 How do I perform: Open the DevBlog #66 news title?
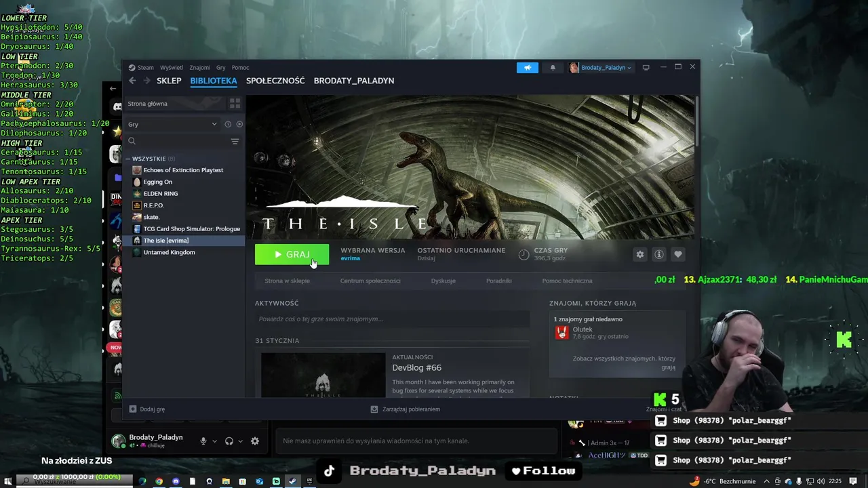416,367
